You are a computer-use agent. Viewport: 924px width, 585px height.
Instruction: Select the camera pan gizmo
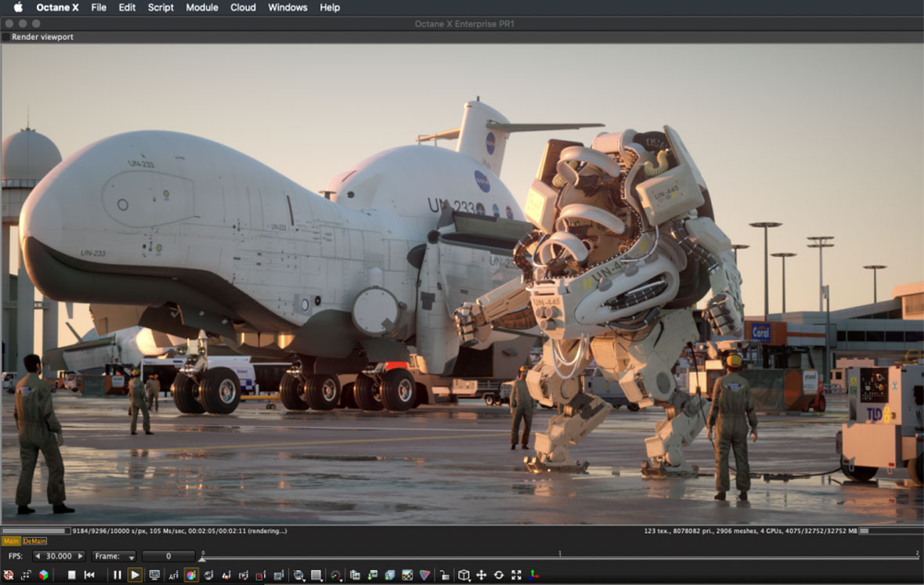point(482,573)
